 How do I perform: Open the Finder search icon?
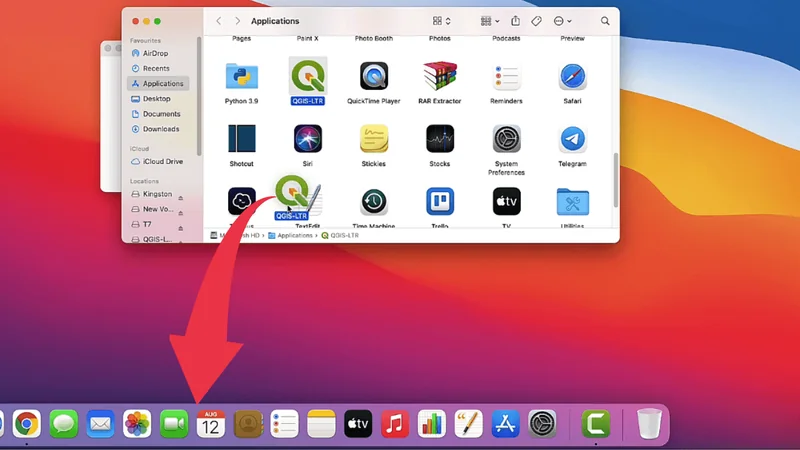[x=605, y=21]
